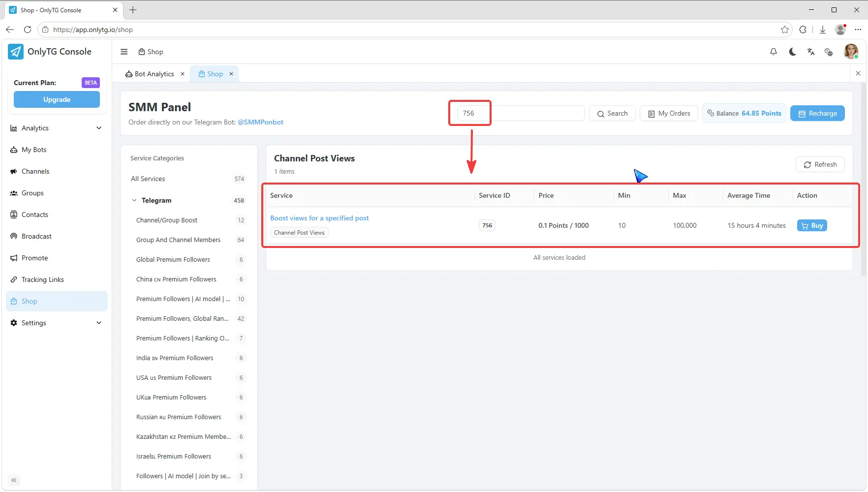Click the Recharge button
Screen dimensions: 868x492
(817, 113)
